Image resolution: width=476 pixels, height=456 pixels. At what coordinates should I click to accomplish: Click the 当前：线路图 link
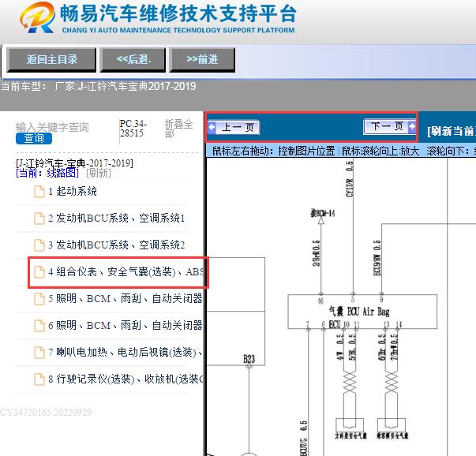coord(47,174)
